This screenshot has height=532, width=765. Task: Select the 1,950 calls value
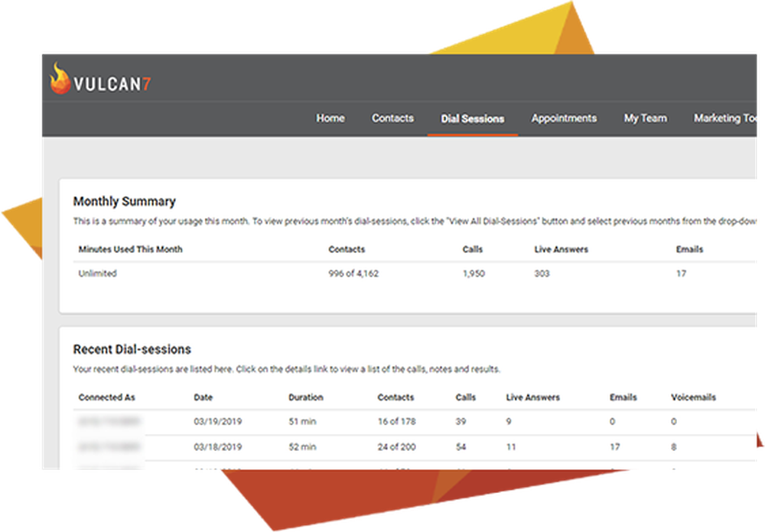(474, 274)
